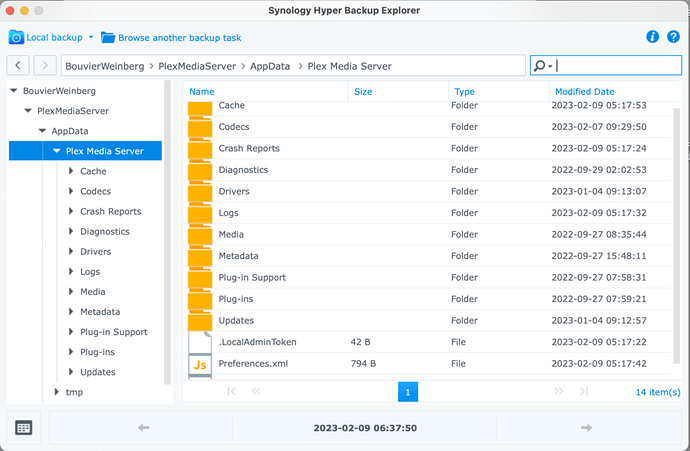Expand the Updates tree node
This screenshot has height=451, width=690.
(71, 372)
